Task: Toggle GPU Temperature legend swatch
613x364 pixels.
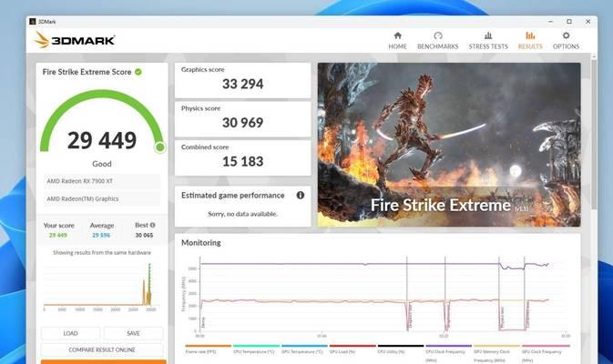Action: coord(304,346)
